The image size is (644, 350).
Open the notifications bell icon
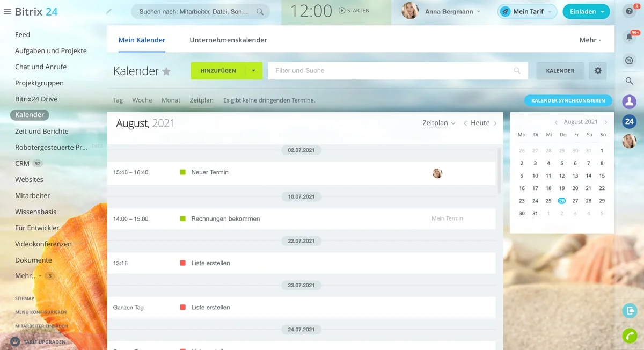(x=630, y=37)
